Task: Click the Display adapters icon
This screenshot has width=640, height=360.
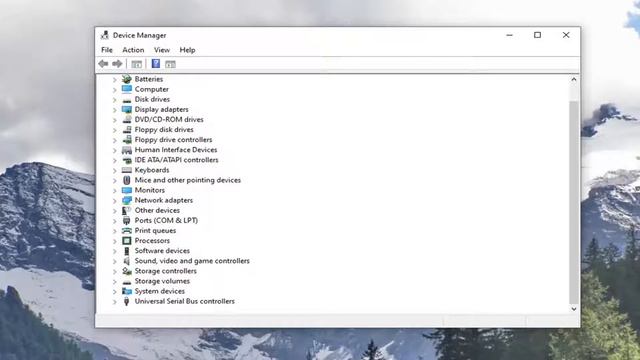Action: click(127, 109)
